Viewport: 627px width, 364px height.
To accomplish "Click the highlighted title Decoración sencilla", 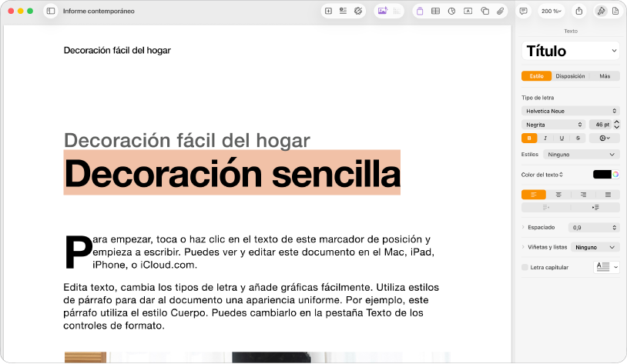I will [232, 173].
